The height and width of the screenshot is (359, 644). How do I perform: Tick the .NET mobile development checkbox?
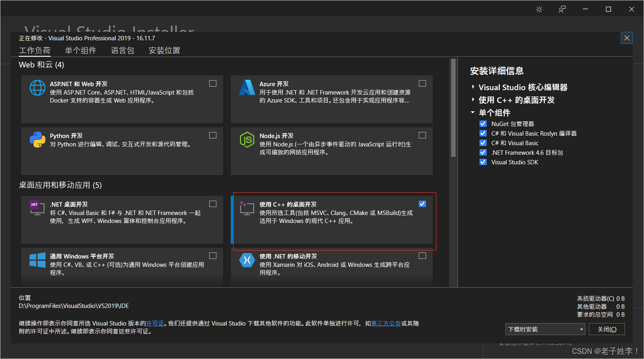pos(422,256)
